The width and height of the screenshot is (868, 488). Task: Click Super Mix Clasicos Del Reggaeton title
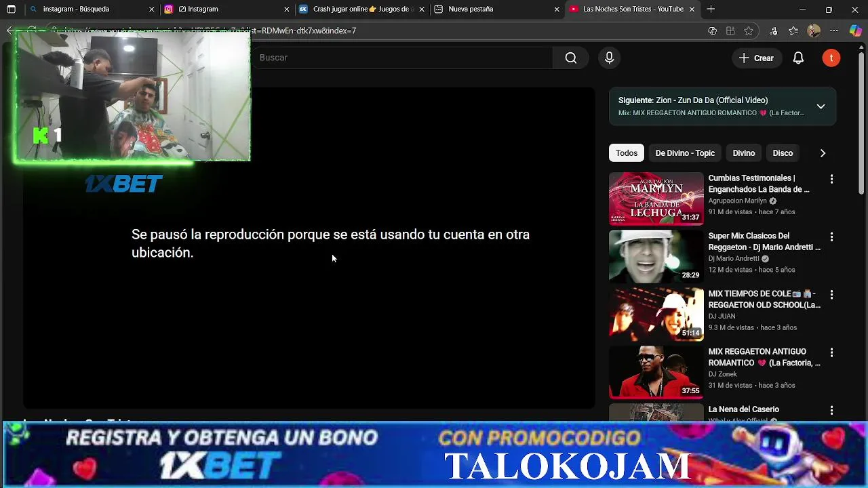pos(764,241)
